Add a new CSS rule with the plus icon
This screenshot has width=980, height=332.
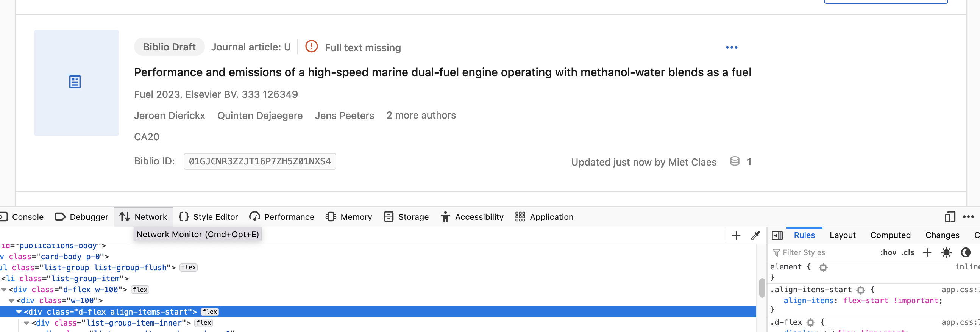927,252
